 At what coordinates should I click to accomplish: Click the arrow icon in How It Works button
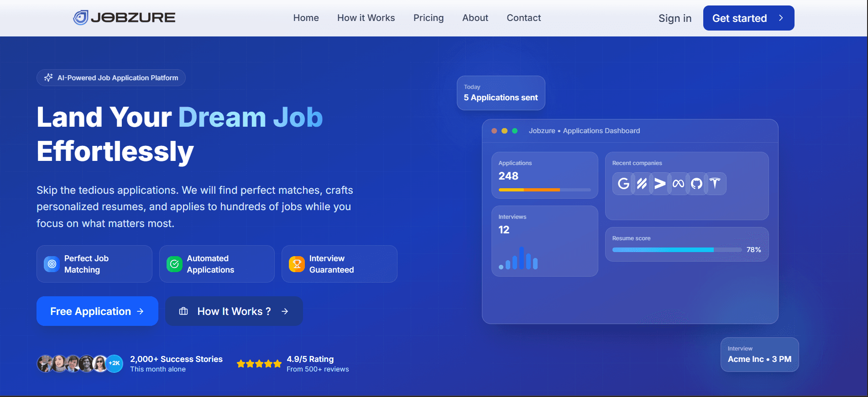285,311
